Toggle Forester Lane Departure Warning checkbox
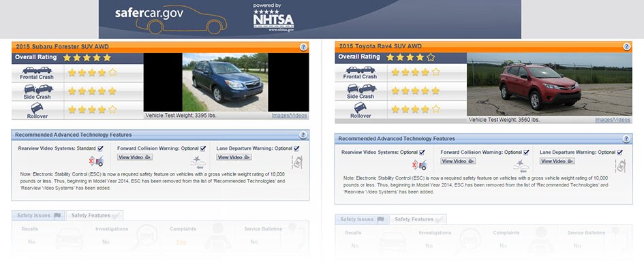 click(296, 148)
